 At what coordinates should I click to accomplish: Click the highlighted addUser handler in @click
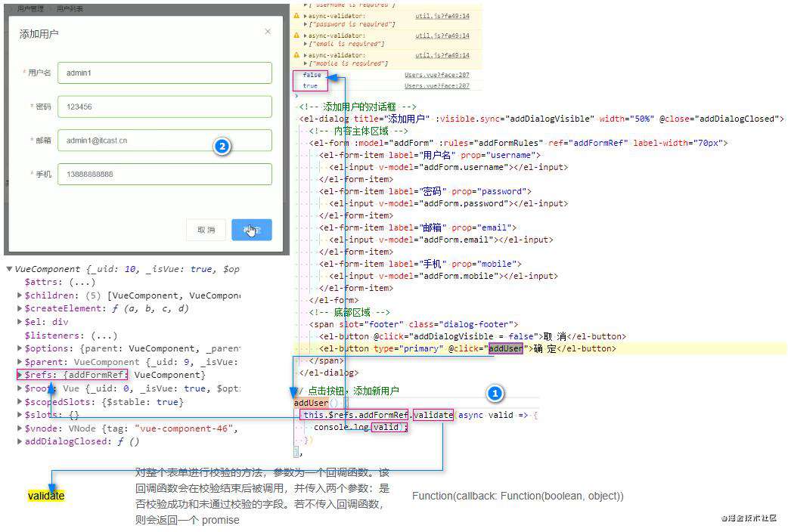[x=506, y=348]
